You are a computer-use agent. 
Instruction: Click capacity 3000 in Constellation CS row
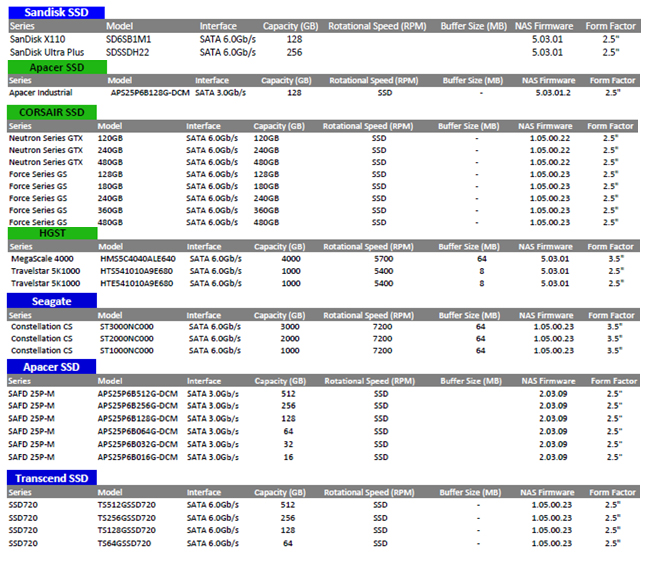(290, 327)
